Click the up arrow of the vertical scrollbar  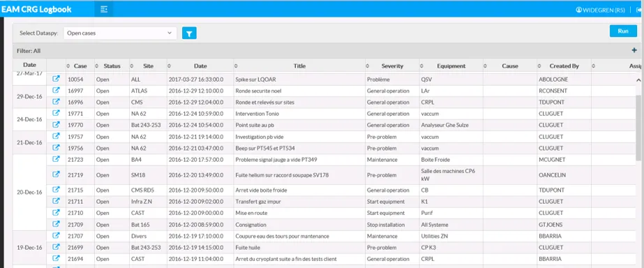click(x=638, y=80)
